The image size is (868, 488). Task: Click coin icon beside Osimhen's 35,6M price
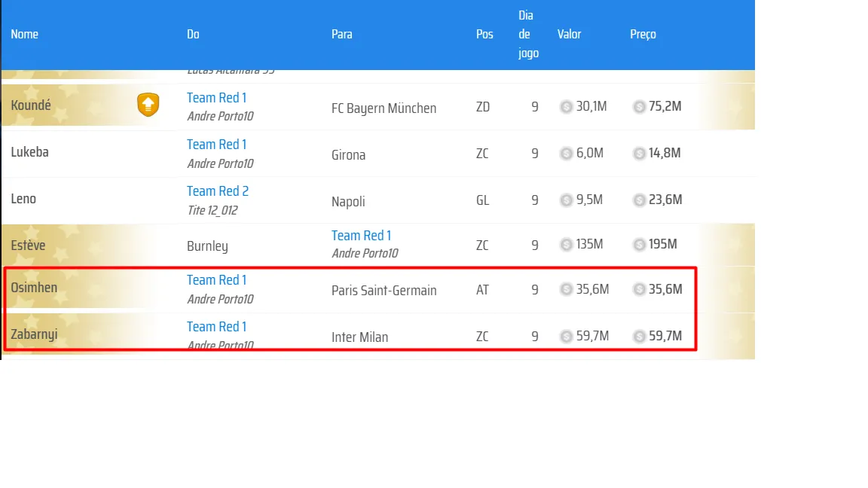tap(639, 289)
